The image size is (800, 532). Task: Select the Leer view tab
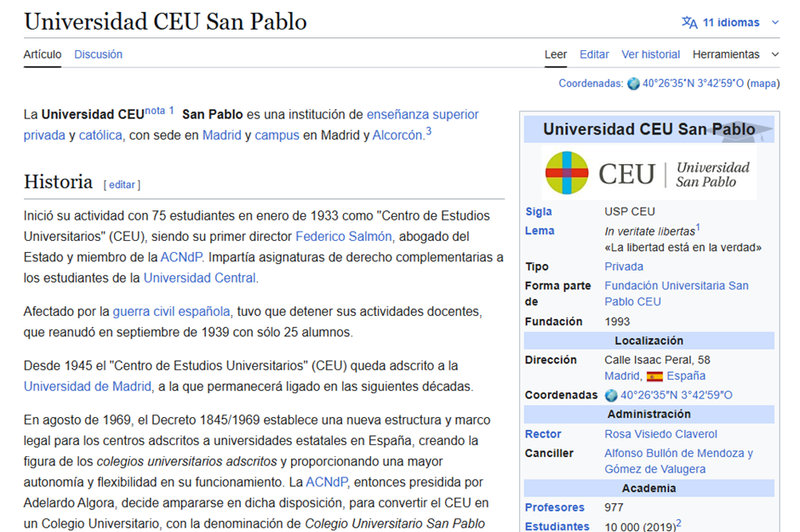click(x=556, y=54)
